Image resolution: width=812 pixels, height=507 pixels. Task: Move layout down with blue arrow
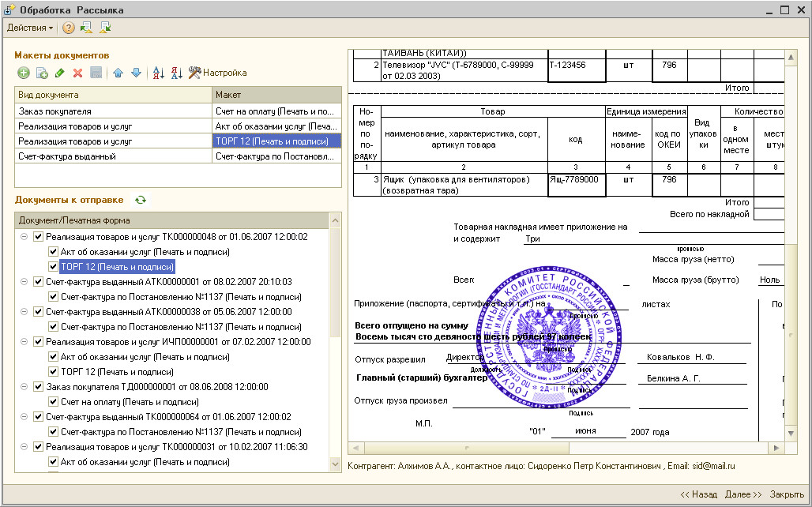pyautogui.click(x=136, y=73)
